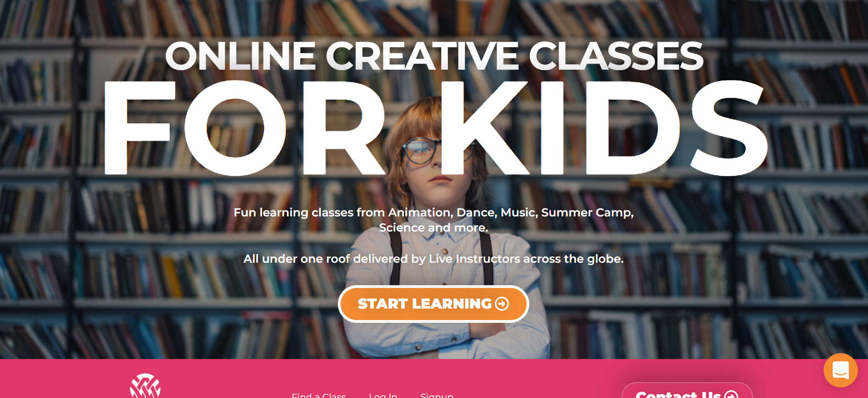868x398 pixels.
Task: Click the 'All under one roof' sentence
Action: [433, 259]
